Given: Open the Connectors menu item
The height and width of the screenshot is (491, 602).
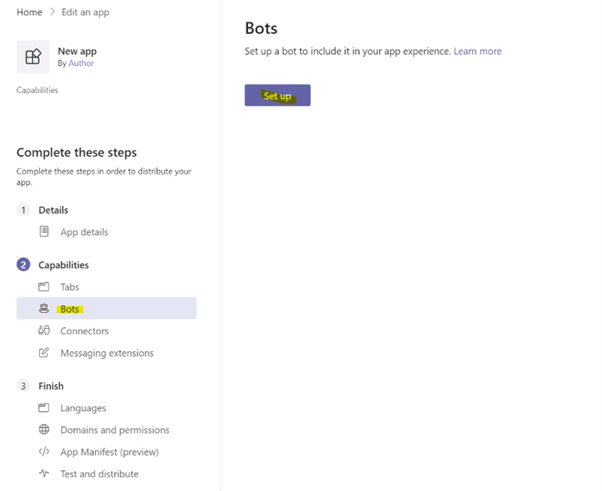Looking at the screenshot, I should [106, 331].
